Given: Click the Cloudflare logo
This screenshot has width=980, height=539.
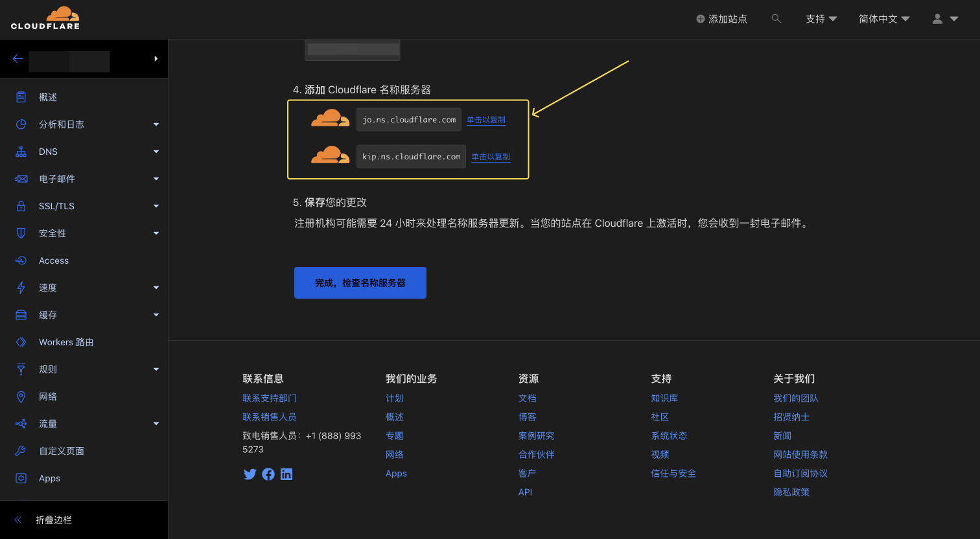Looking at the screenshot, I should pos(45,18).
